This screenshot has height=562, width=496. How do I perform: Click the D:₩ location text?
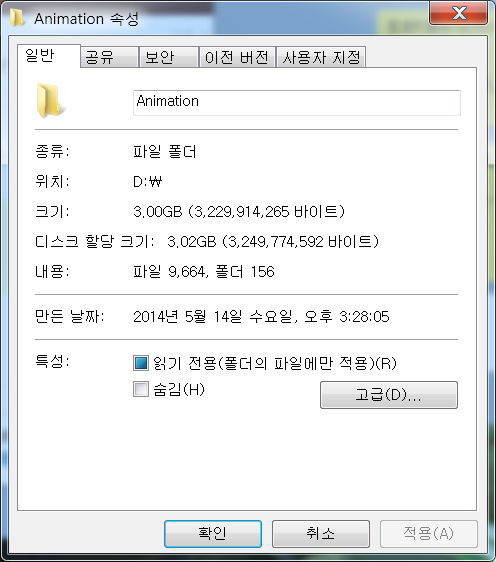pos(147,182)
